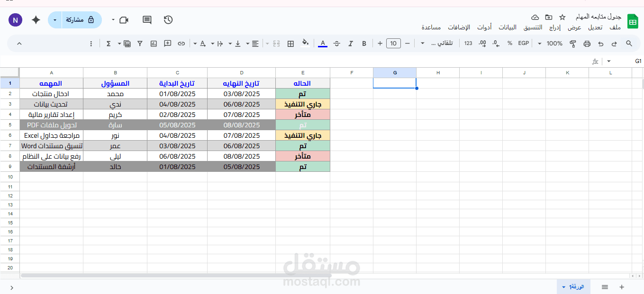
Task: Click decrease decimal places icon
Action: click(496, 44)
